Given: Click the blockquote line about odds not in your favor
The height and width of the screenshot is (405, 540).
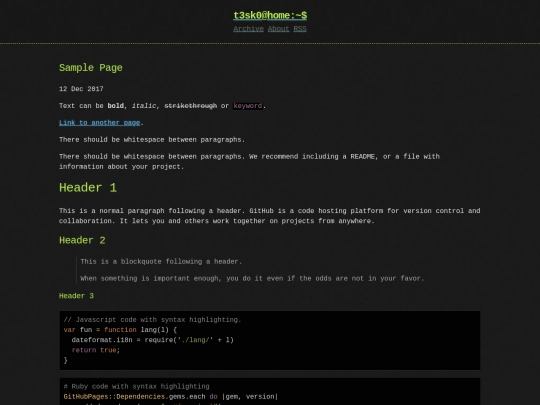Looking at the screenshot, I should [x=252, y=278].
